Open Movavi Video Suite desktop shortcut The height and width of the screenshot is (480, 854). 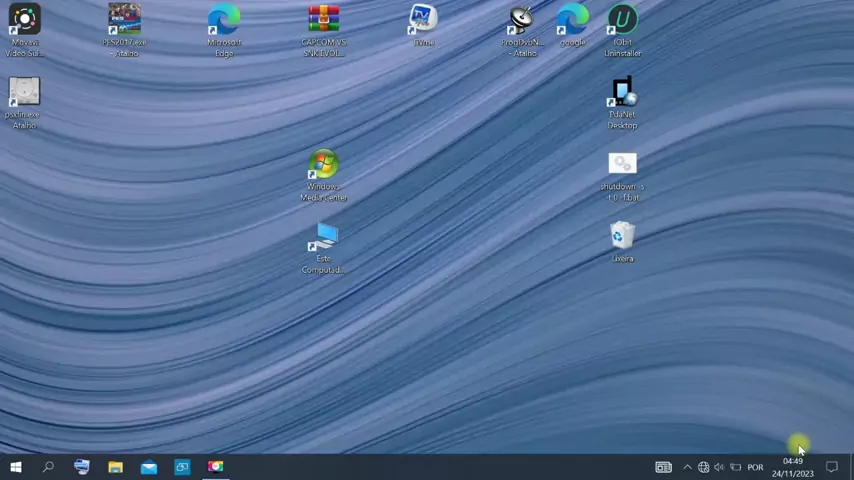coord(24,20)
